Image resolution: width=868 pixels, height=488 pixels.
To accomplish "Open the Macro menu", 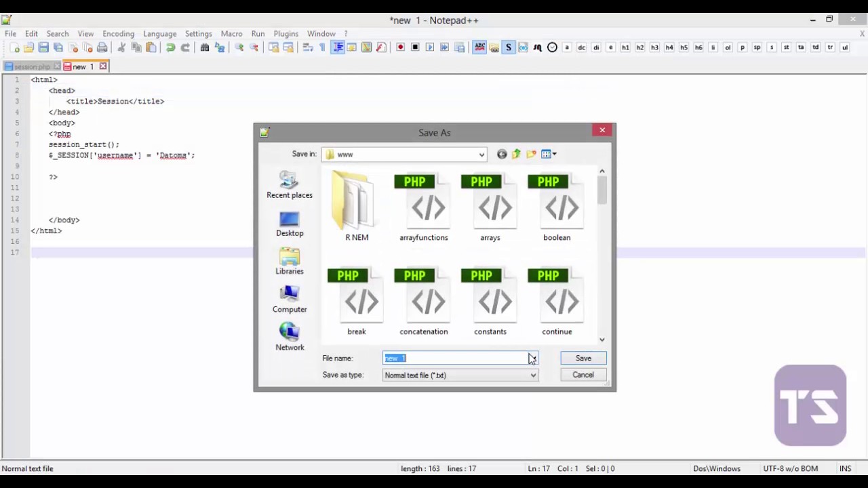I will tap(231, 33).
